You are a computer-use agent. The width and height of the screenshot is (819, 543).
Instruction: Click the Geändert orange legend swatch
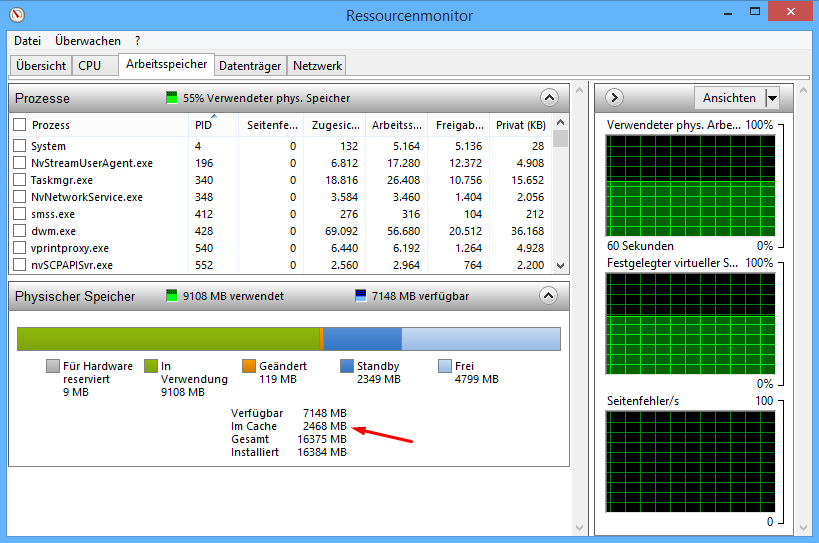(x=249, y=366)
